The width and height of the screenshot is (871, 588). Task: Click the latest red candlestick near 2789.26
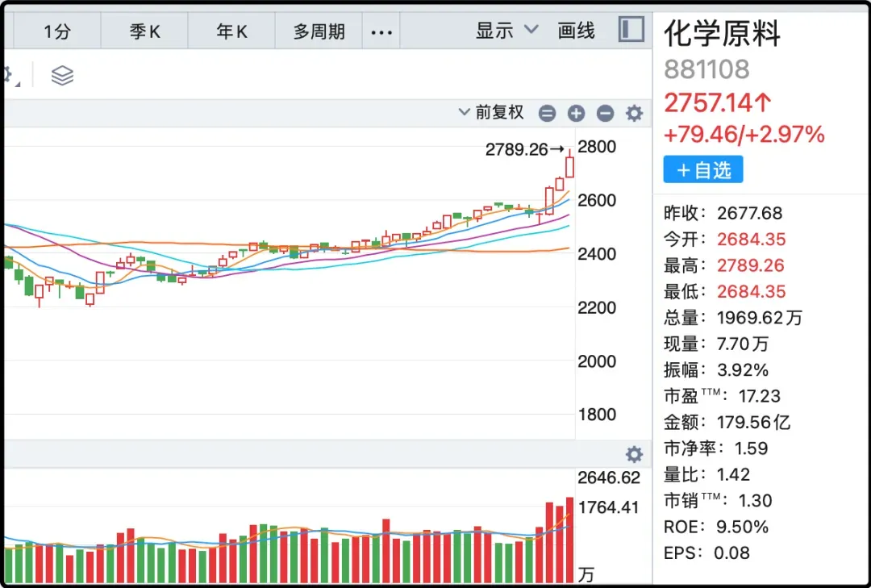(570, 166)
